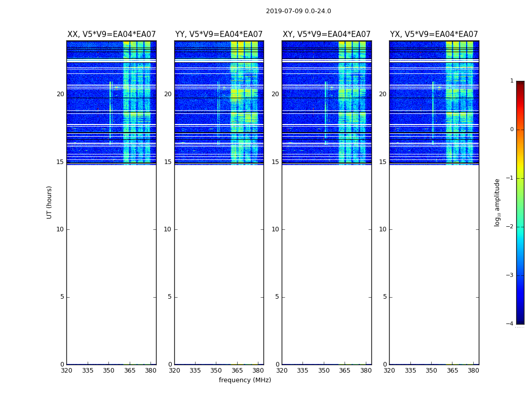Click the figure title "2019-07-09 0.0-24.0"

[298, 11]
